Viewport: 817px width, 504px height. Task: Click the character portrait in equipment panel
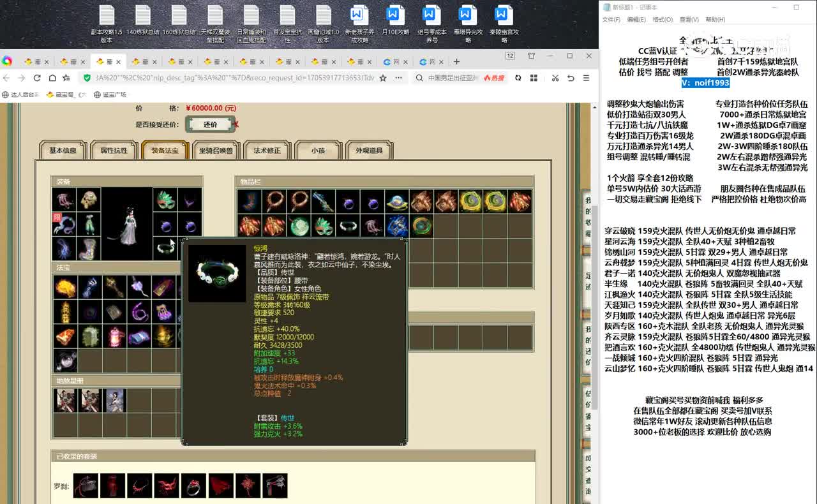click(127, 224)
